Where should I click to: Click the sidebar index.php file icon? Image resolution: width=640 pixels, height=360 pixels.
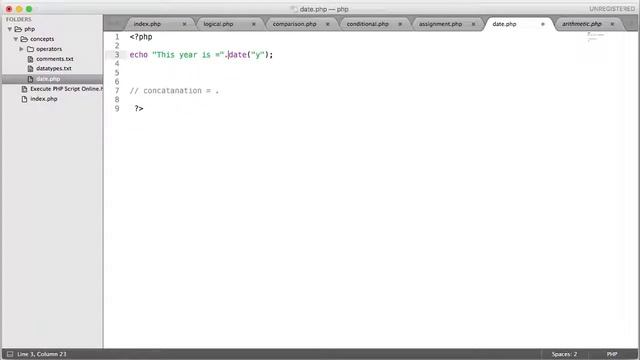point(24,99)
